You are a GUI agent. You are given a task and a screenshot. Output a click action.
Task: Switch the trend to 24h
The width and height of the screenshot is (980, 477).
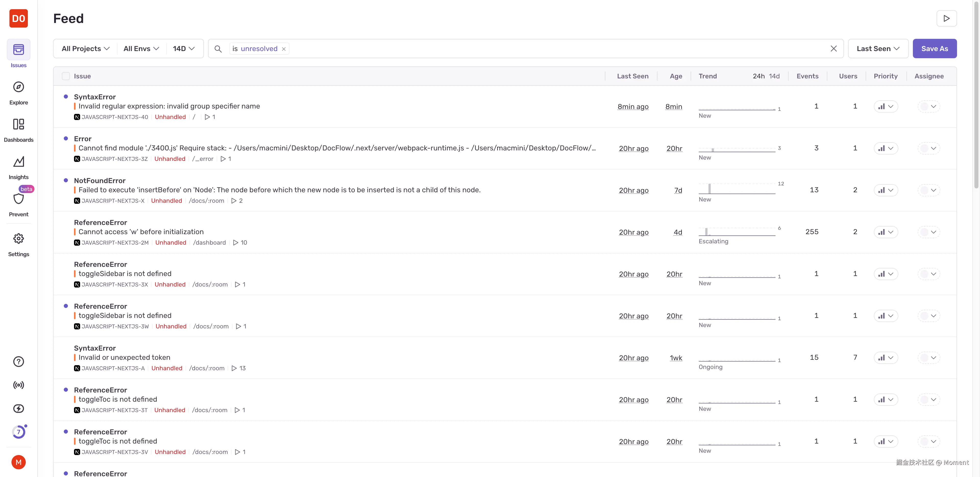[x=758, y=76]
